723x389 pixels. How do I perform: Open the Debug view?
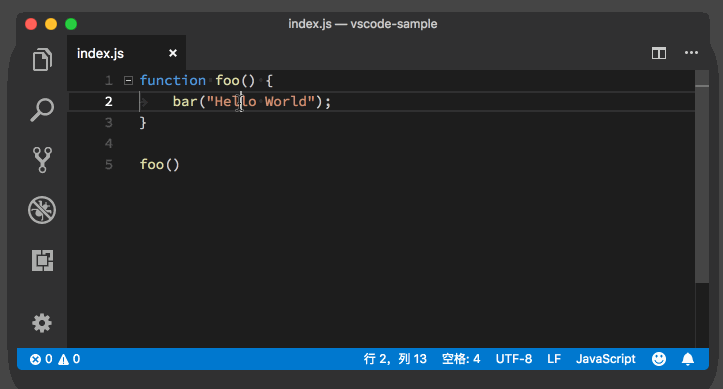[x=42, y=210]
